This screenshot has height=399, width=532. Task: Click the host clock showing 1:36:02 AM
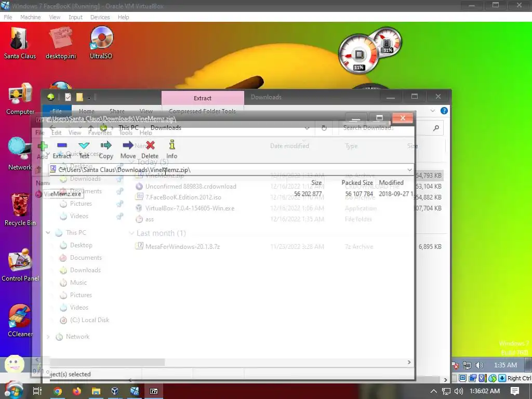485,391
